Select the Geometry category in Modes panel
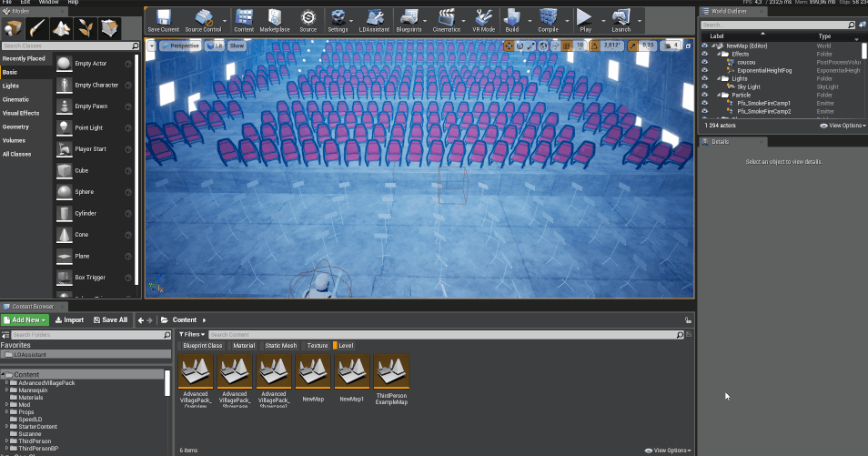This screenshot has width=868, height=456. 15,127
